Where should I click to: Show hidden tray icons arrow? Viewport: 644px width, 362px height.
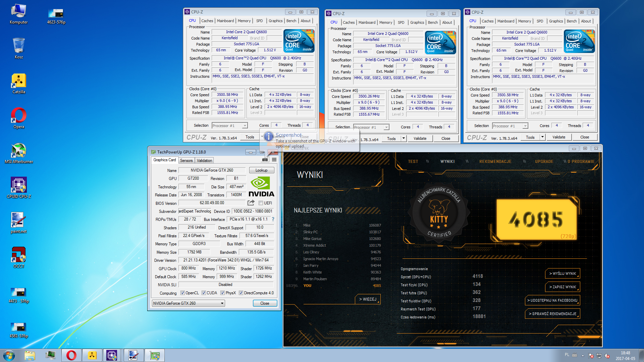coord(583,356)
